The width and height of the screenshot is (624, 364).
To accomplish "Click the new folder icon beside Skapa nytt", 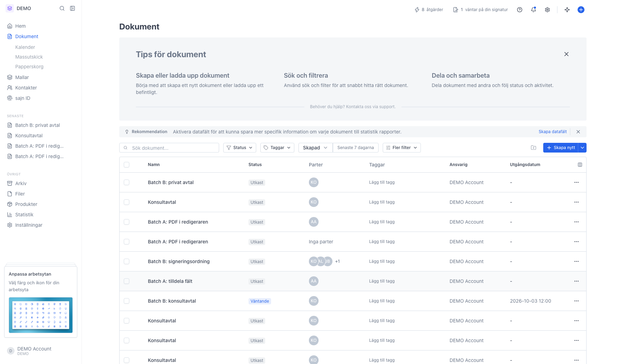I will [x=534, y=148].
